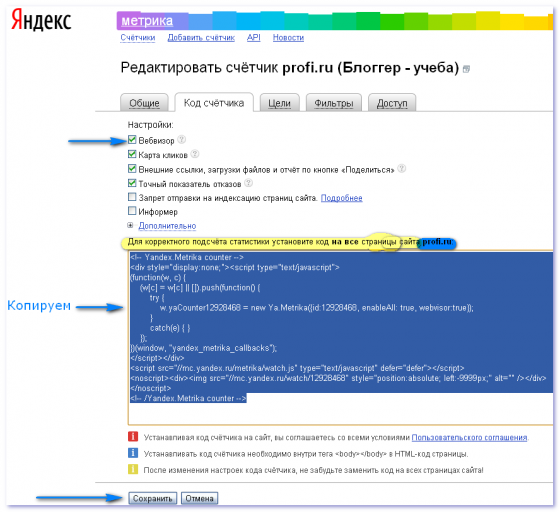
Task: Click help icon beside Точный показатель отказов
Action: pos(249,183)
